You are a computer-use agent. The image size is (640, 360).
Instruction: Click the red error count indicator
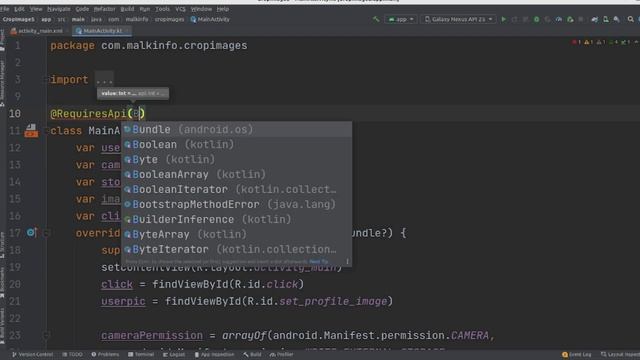(576, 42)
